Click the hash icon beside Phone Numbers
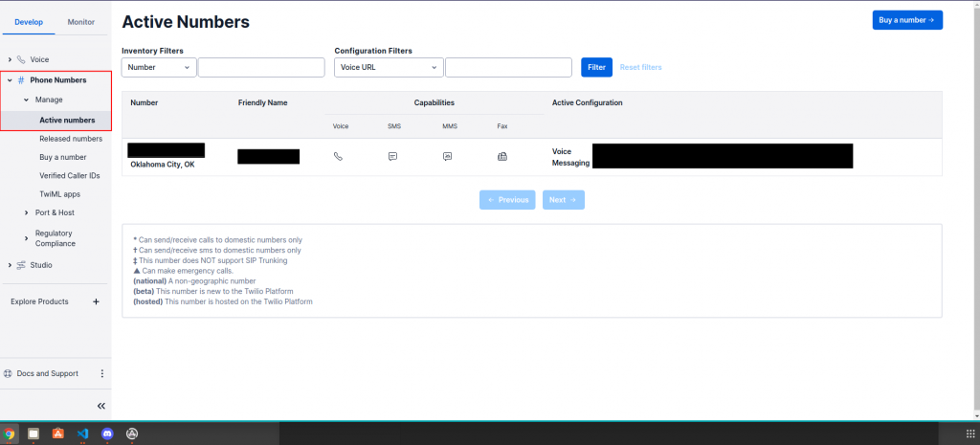Viewport: 980px width, 445px height. point(21,80)
